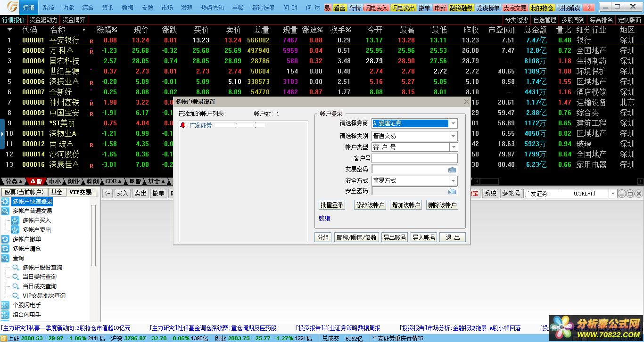
Task: Open the 功能 menu
Action: click(x=68, y=8)
